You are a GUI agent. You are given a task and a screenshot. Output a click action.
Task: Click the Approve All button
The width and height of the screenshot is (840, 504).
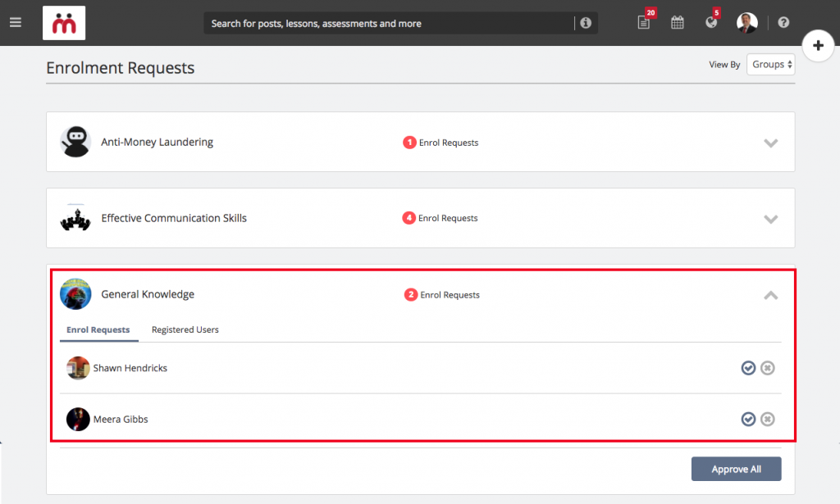[736, 469]
